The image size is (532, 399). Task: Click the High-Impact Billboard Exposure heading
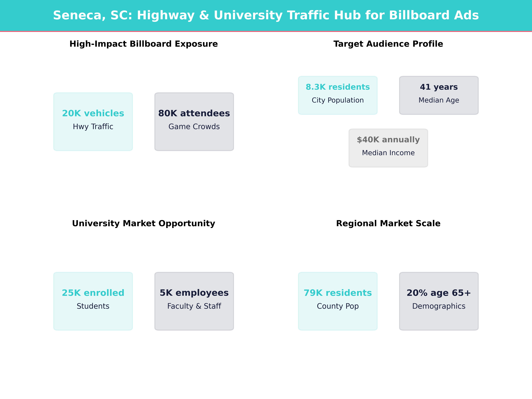pos(144,44)
